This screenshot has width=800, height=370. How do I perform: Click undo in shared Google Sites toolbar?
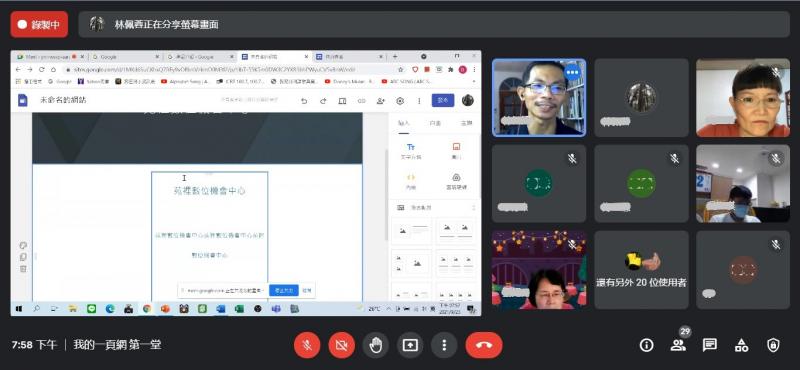pos(304,101)
